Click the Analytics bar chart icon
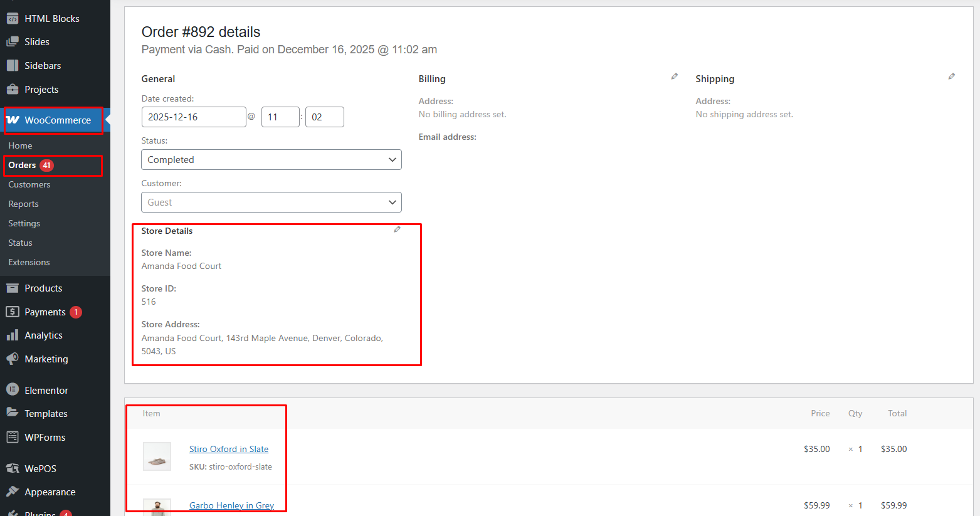This screenshot has width=980, height=516. (x=13, y=335)
